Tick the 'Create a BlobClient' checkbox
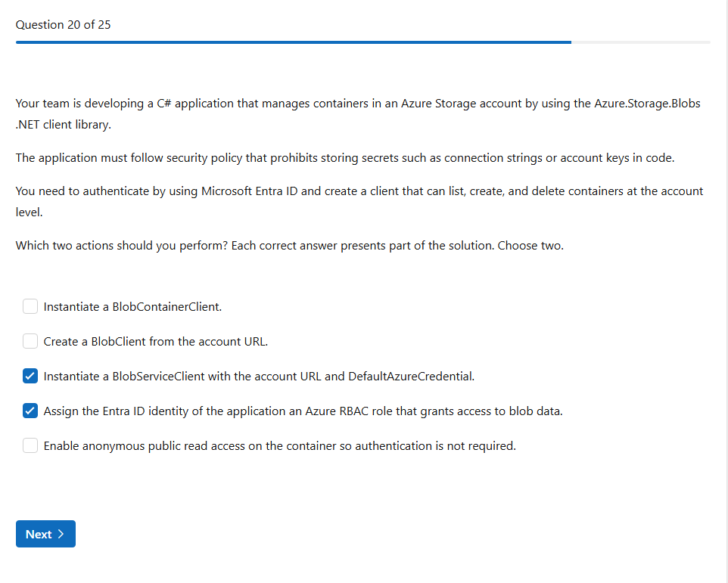This screenshot has height=583, width=728. (x=30, y=341)
